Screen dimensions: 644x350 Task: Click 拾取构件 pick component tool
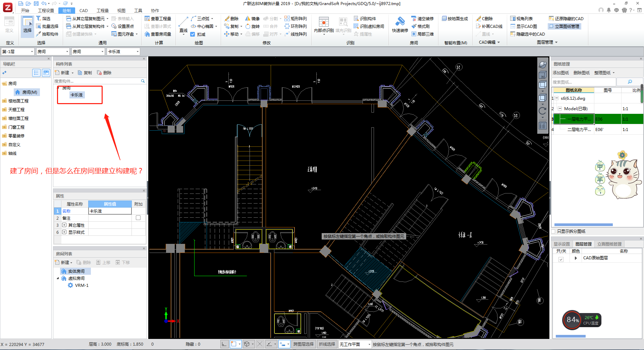pos(47,34)
